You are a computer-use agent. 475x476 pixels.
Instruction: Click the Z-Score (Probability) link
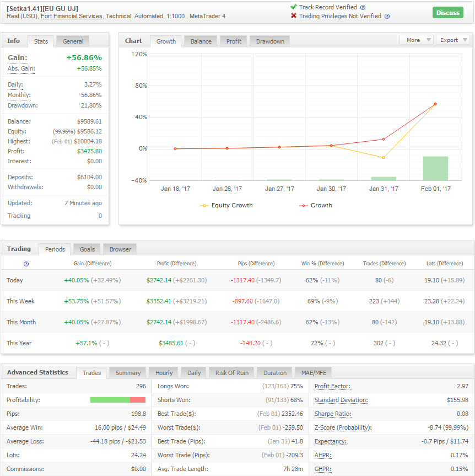[x=343, y=427]
